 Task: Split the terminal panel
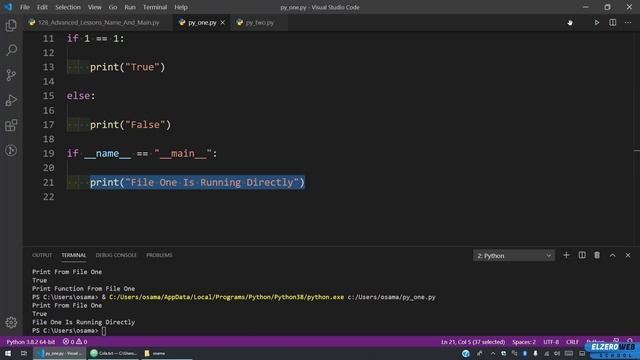(582, 255)
